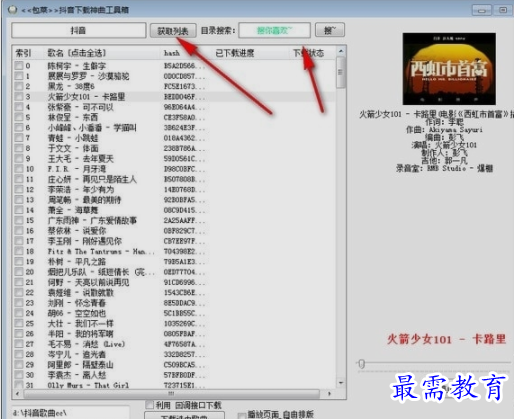
Task: Tick the checkbox for row 3 火箭少女101 - 卡路里
Action: coord(19,97)
